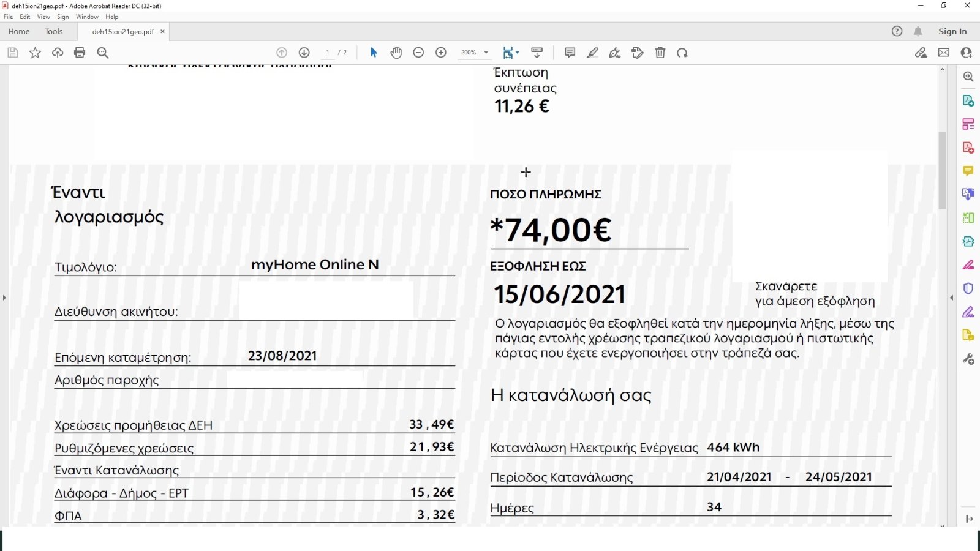Viewport: 980px width, 551px height.
Task: Click next reading date 23/08/2021
Action: click(x=282, y=356)
